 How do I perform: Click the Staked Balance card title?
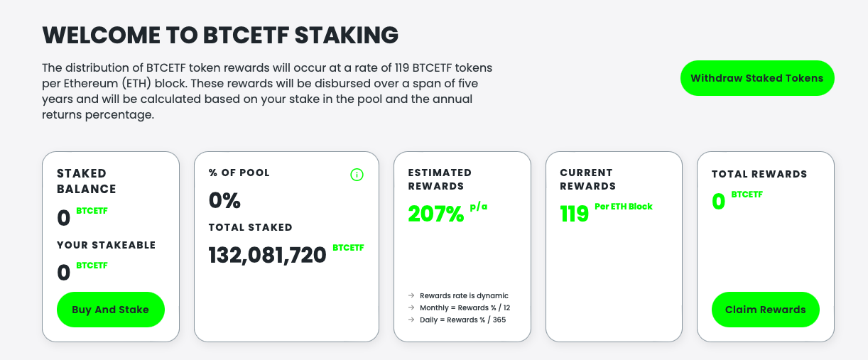coord(87,181)
